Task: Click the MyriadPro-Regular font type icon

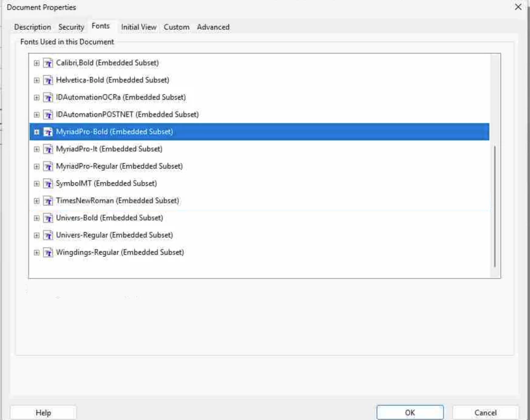Action: pyautogui.click(x=48, y=166)
